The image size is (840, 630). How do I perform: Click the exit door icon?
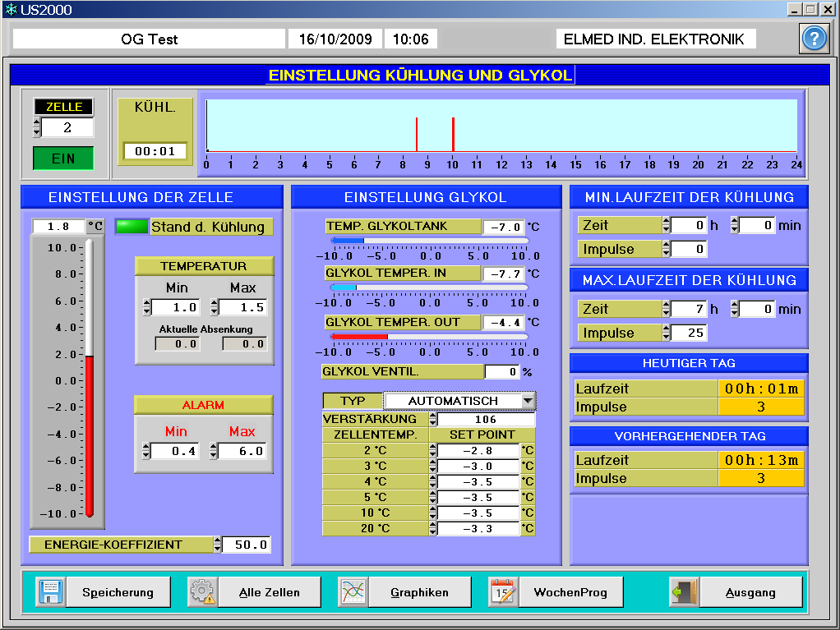(x=684, y=591)
